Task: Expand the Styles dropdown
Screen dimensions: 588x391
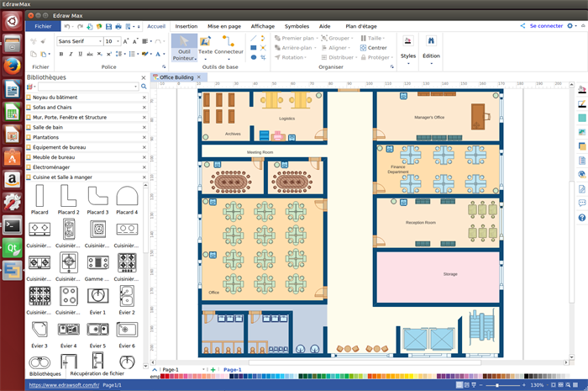Action: [408, 61]
